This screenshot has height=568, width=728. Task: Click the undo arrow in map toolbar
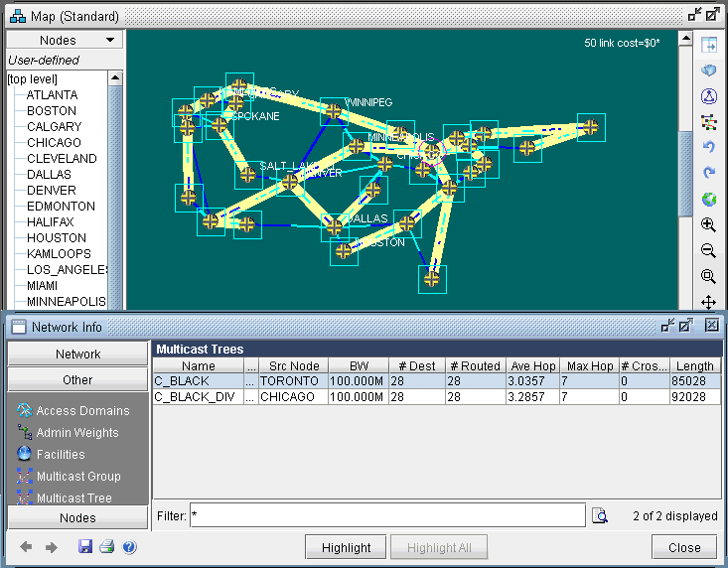tap(709, 148)
